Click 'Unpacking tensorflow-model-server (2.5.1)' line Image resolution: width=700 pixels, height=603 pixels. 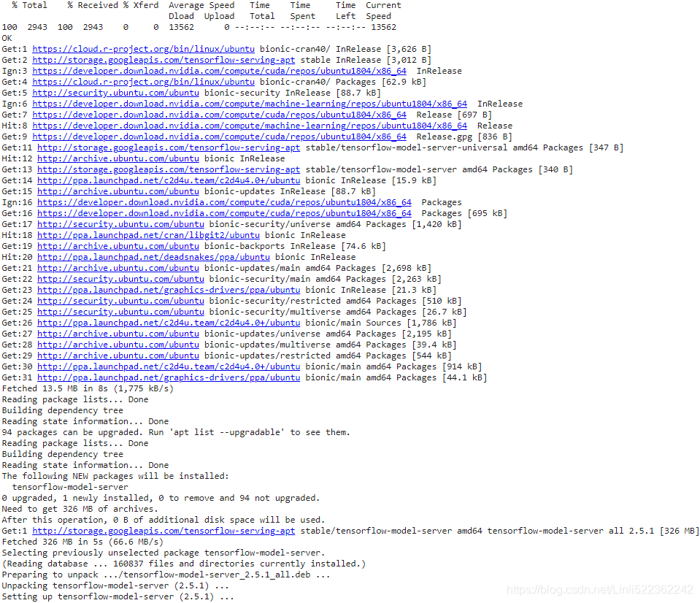pyautogui.click(x=115, y=585)
